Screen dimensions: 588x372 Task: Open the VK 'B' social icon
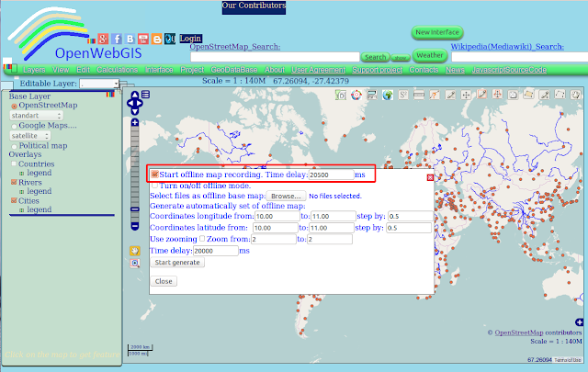point(130,39)
